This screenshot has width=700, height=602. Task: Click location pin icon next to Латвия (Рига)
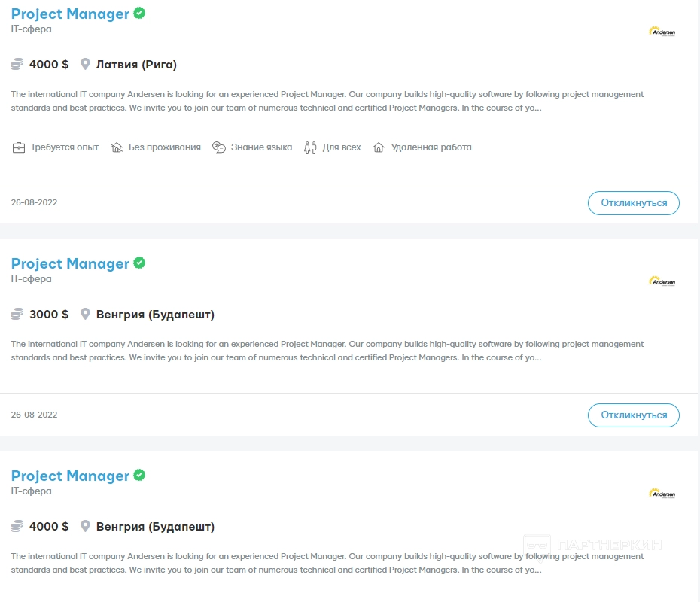coord(85,65)
